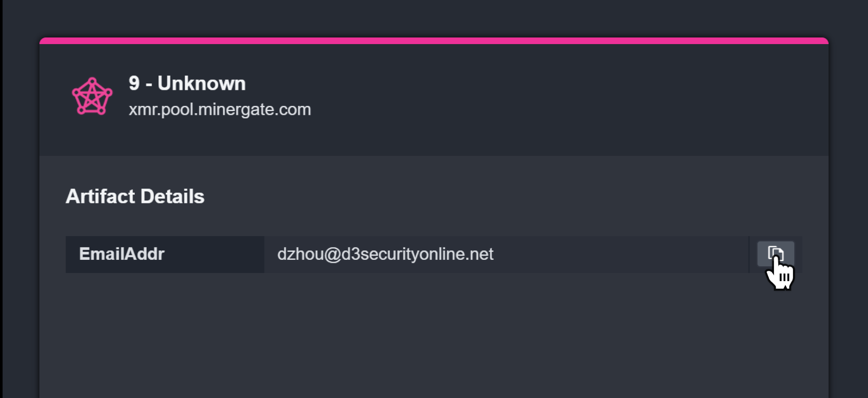Screen dimensions: 868x398
Task: Click the pink bar atop the card
Action: click(x=434, y=41)
